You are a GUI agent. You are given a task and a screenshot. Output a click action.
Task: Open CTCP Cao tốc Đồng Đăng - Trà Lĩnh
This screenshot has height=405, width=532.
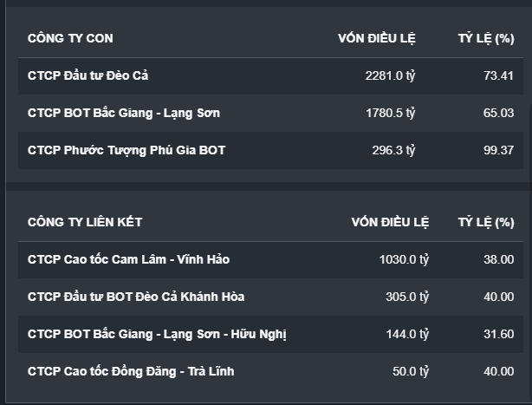[x=131, y=371]
